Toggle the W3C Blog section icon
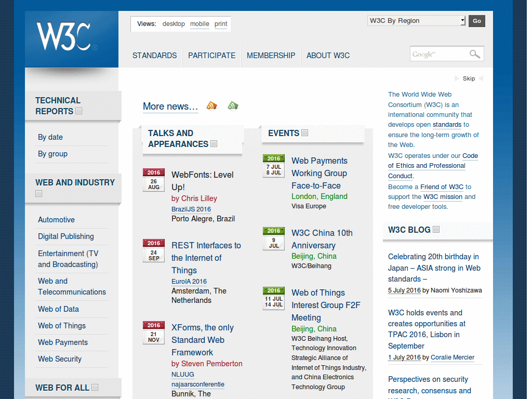This screenshot has width=532, height=399. [436, 230]
